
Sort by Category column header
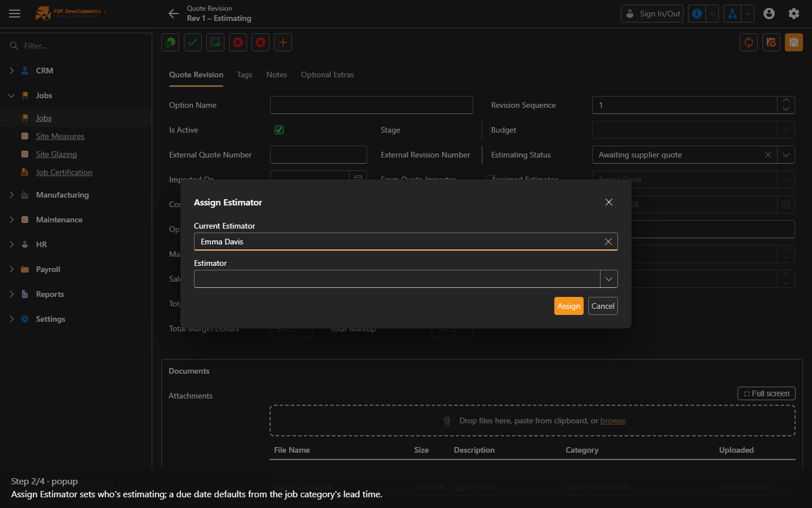[x=582, y=450]
